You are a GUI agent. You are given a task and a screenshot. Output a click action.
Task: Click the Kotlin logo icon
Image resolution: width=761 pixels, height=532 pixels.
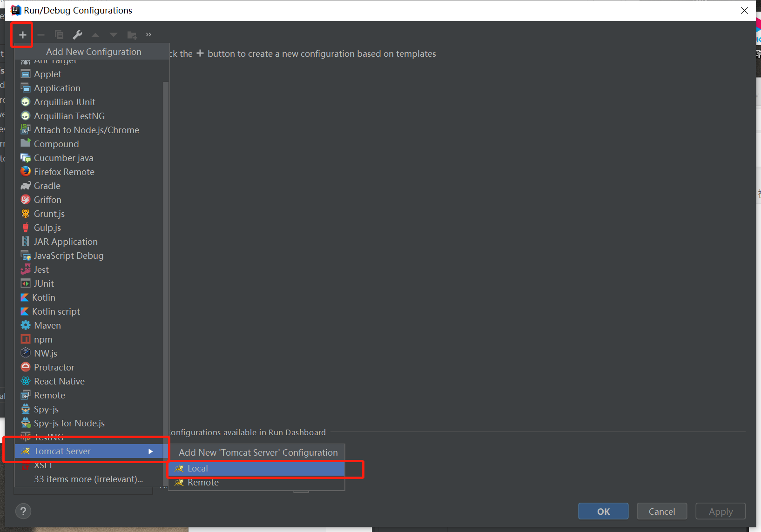point(25,297)
